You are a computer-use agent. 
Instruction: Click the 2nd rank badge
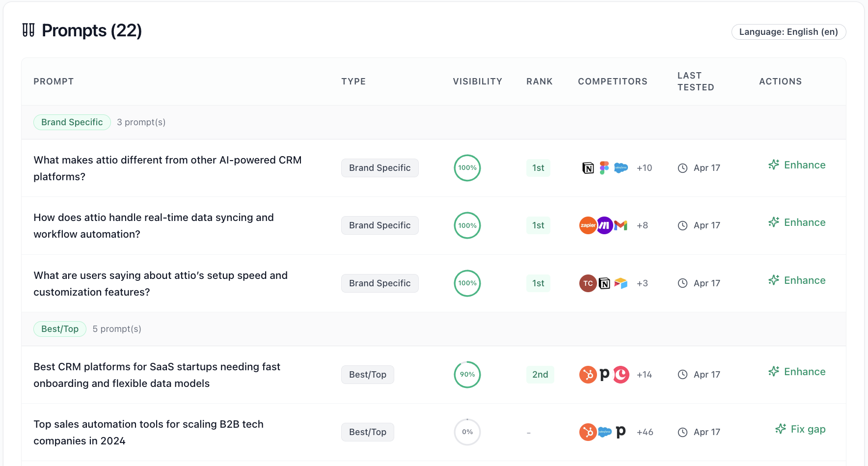pyautogui.click(x=540, y=375)
